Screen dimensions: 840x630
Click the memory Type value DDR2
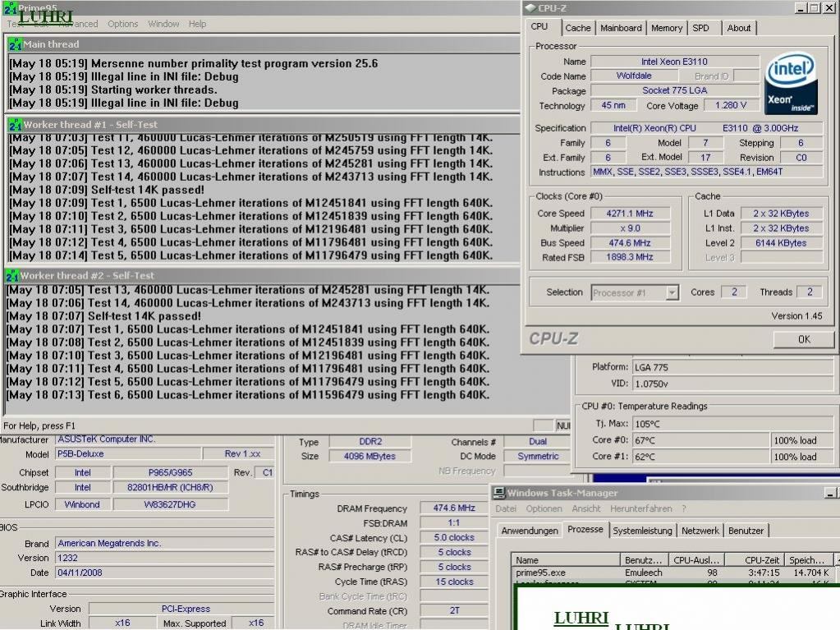coord(370,441)
